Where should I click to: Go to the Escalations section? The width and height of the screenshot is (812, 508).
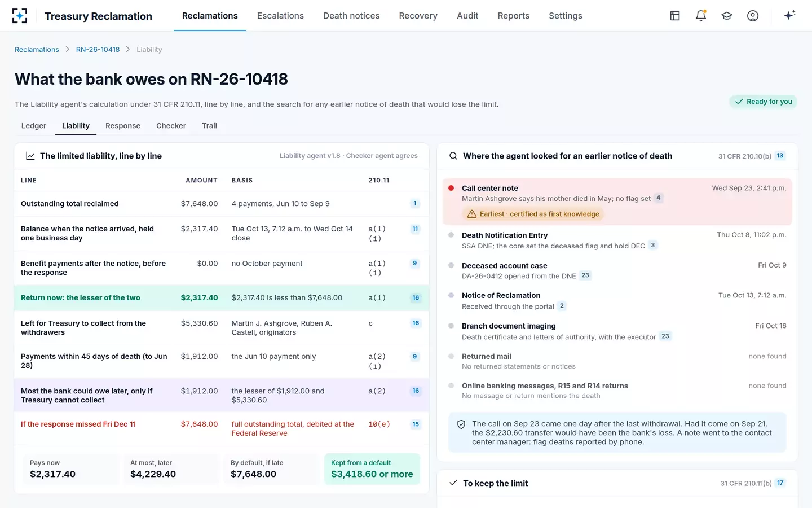280,16
